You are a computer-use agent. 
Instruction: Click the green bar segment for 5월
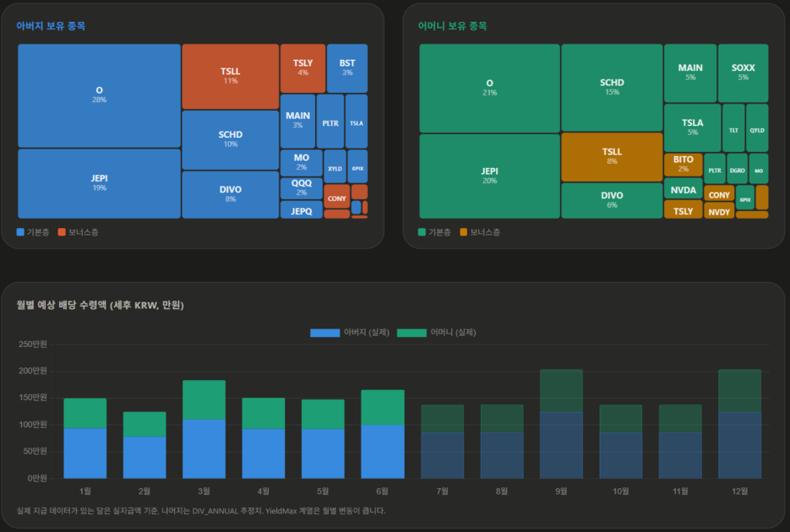(x=323, y=415)
